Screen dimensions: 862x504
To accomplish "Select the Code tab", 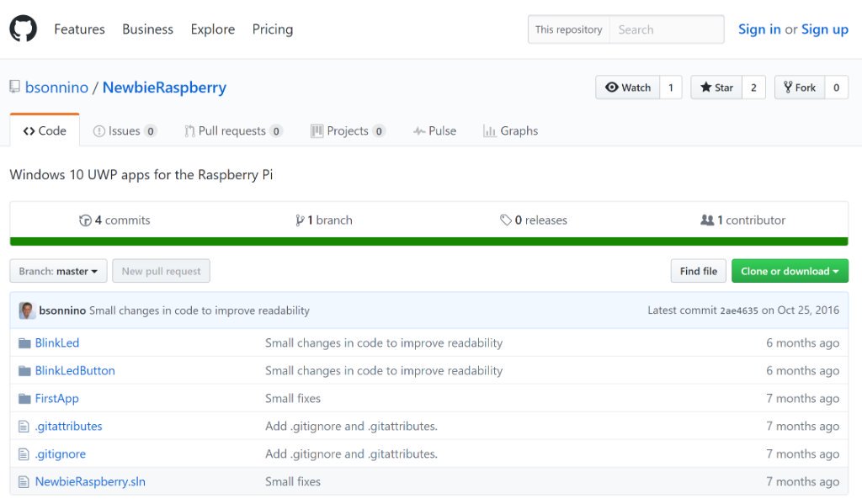I will coord(45,130).
